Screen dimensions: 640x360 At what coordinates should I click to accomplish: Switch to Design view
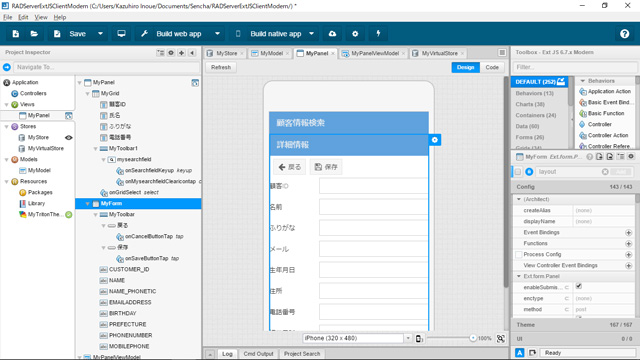pyautogui.click(x=465, y=67)
